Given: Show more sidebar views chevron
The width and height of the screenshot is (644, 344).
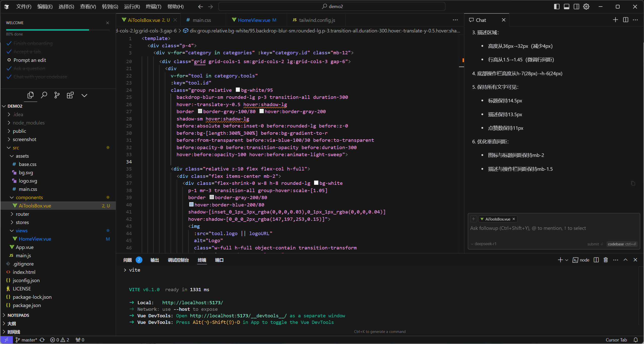Looking at the screenshot, I should click(84, 95).
